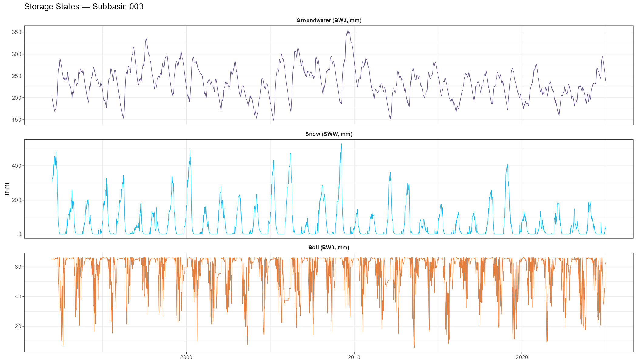Click the tallest snow peak before 2010
The height and width of the screenshot is (364, 637).
pos(341,144)
